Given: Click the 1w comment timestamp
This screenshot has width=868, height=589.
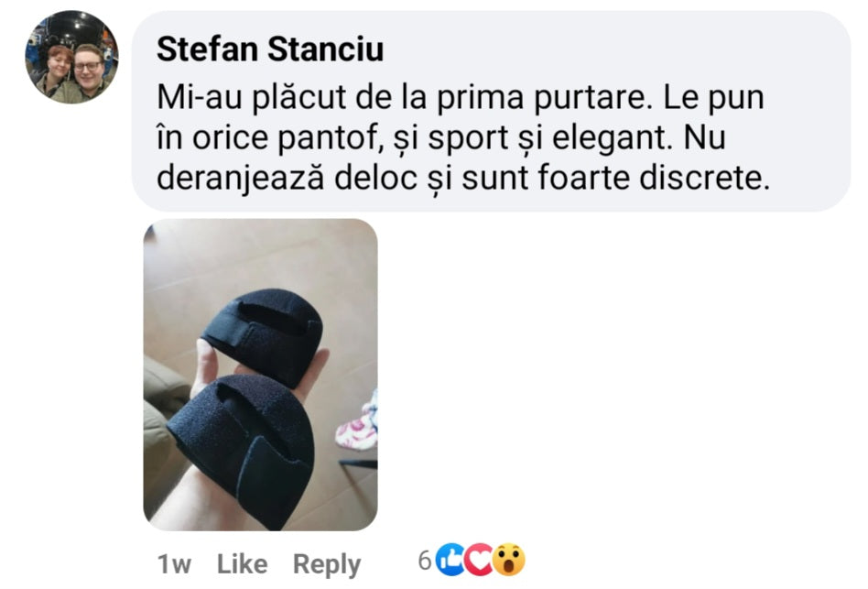Looking at the screenshot, I should (174, 564).
